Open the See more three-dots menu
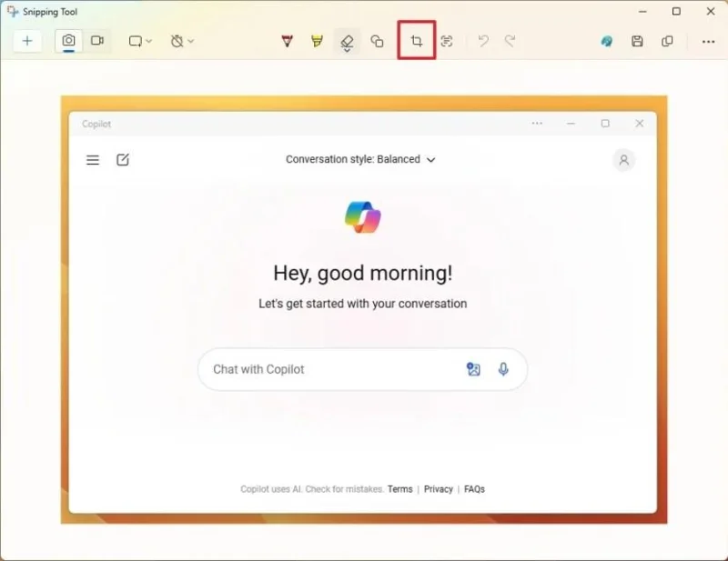 coord(709,42)
